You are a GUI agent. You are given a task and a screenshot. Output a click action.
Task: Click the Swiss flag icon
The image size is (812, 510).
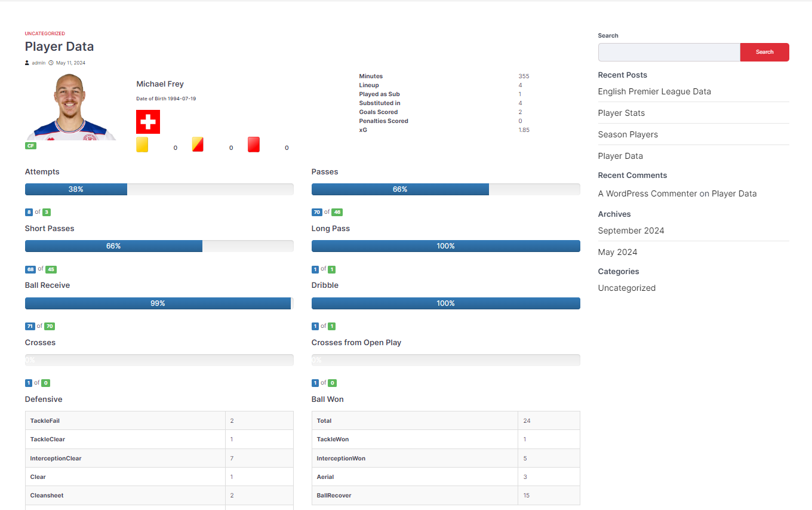pos(148,122)
